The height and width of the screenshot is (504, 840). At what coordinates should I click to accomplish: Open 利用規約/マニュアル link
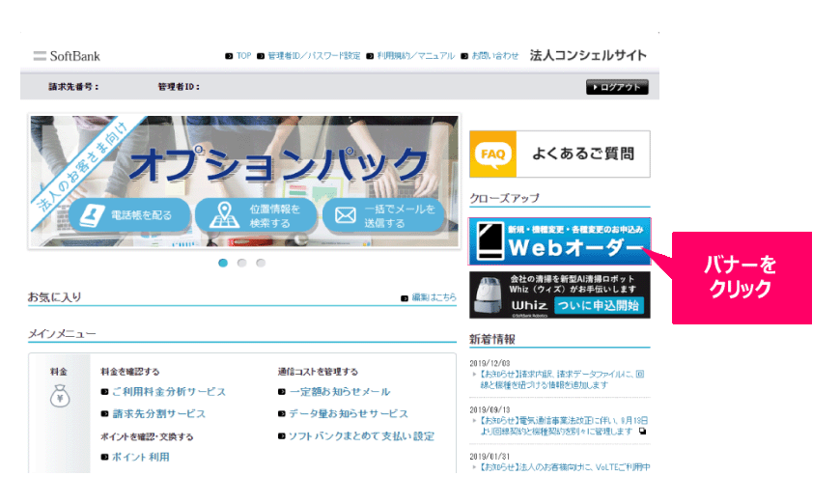click(x=416, y=56)
